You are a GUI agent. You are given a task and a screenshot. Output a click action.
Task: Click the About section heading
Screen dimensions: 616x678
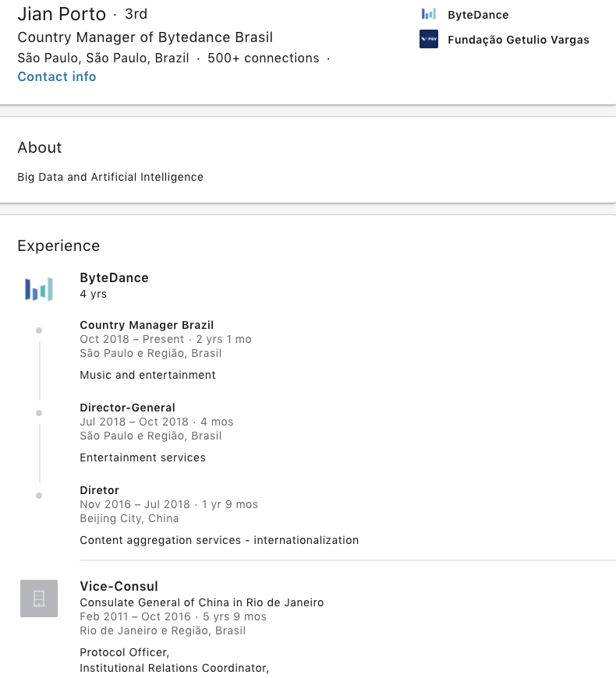pos(40,147)
